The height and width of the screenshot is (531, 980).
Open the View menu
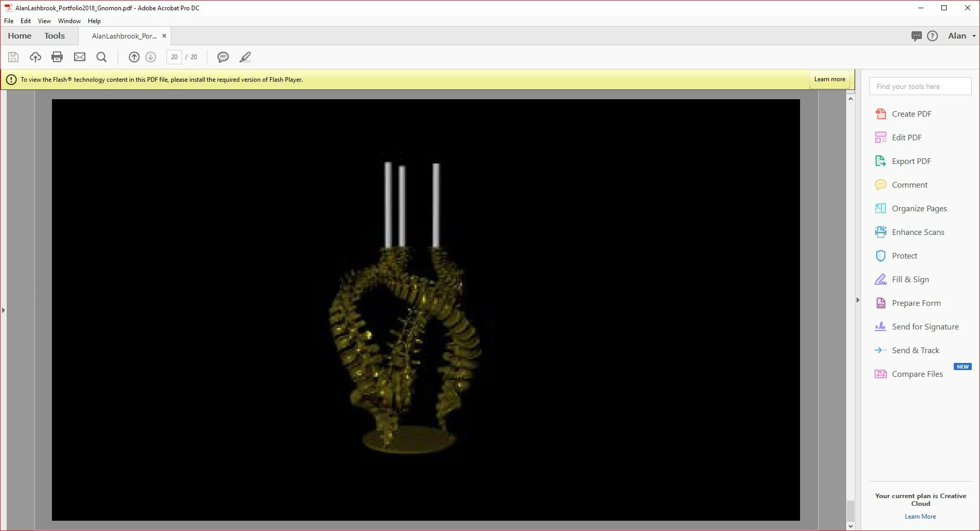(44, 21)
